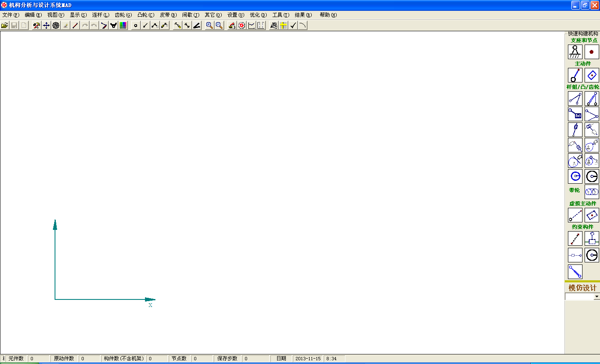
Task: Click the small circle node toolbar icon
Action: tap(135, 25)
